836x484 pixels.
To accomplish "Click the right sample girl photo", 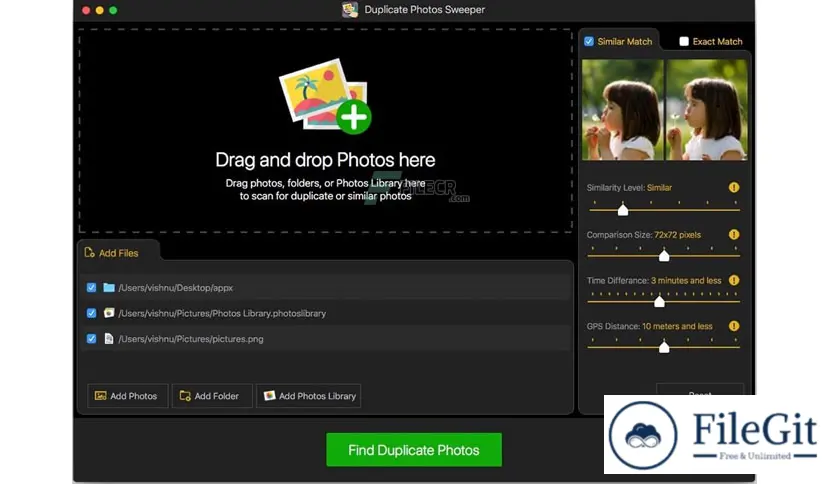I will click(707, 110).
